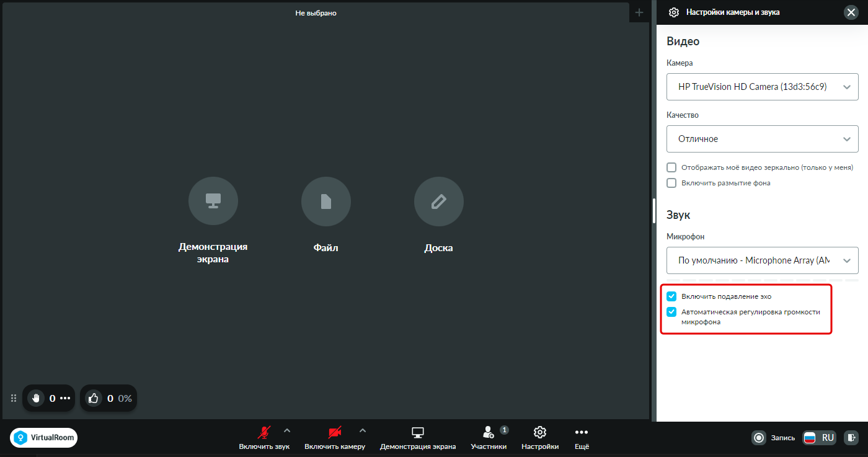Viewport: 868px width, 457px height.
Task: Click the "Звук" section heading
Action: (x=678, y=215)
